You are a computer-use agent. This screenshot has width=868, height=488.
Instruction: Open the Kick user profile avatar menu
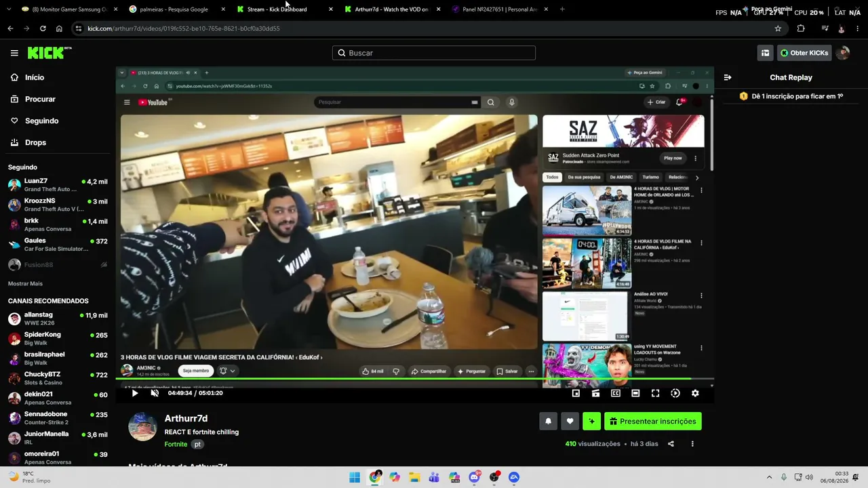click(x=843, y=53)
